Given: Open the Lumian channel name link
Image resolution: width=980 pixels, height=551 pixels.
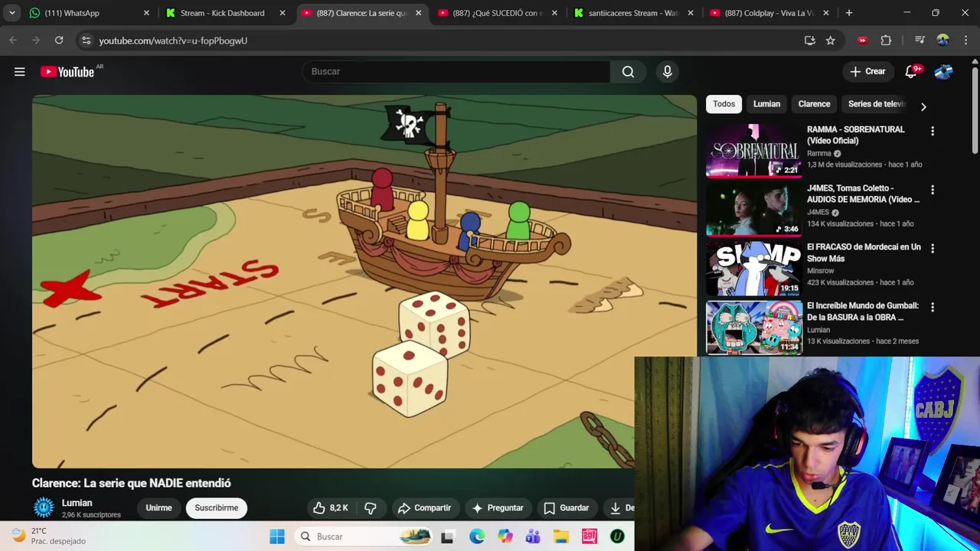Looking at the screenshot, I should [x=77, y=503].
